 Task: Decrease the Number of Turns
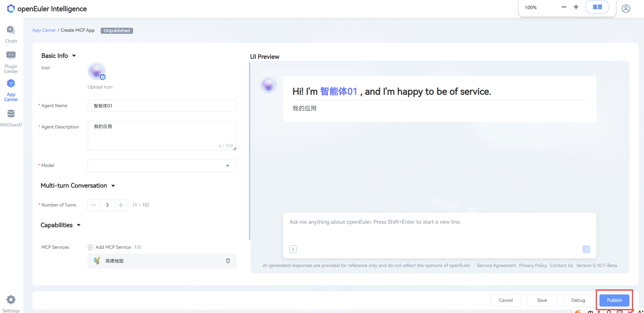coord(94,205)
